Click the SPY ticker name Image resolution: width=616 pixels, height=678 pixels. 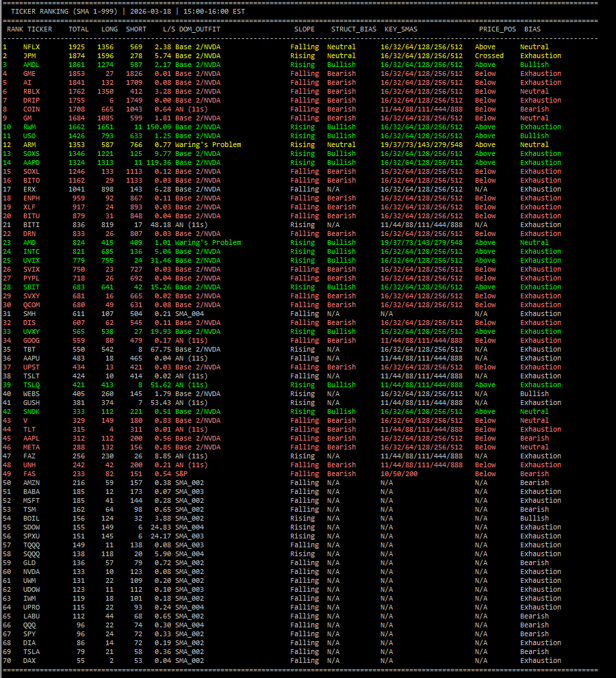click(x=29, y=634)
